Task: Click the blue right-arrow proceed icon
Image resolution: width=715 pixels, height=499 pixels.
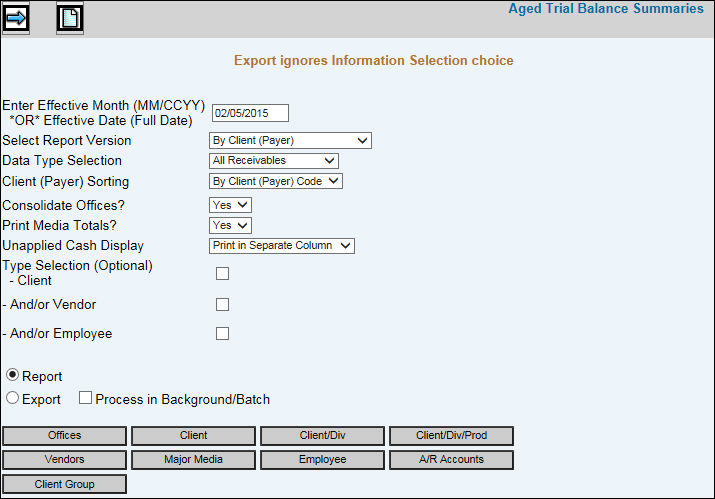Action: (16, 18)
